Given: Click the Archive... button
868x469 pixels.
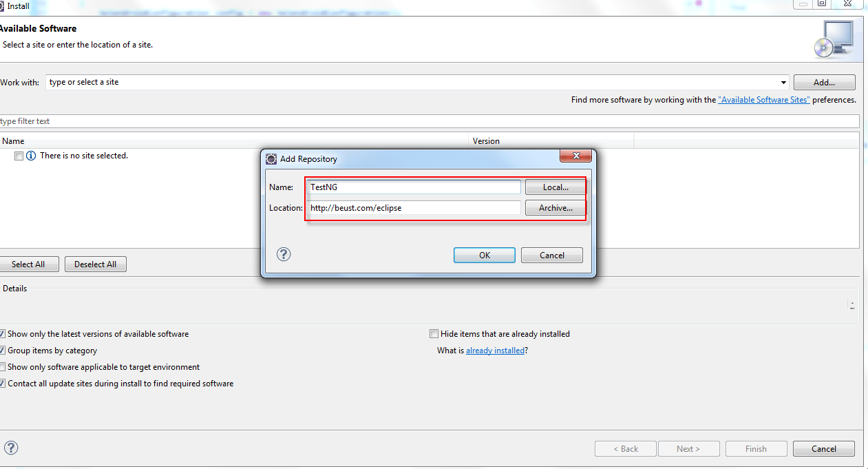Looking at the screenshot, I should tap(555, 208).
